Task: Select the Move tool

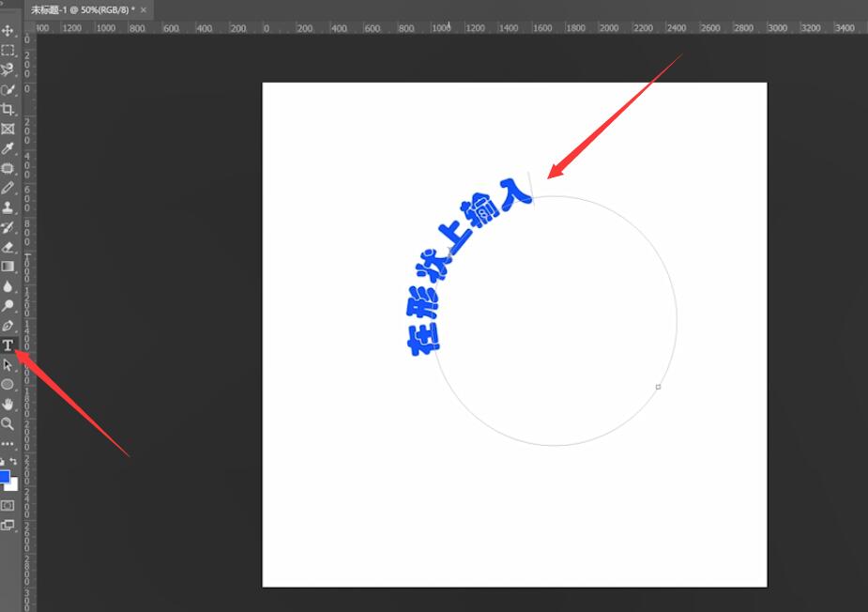Action: click(8, 30)
